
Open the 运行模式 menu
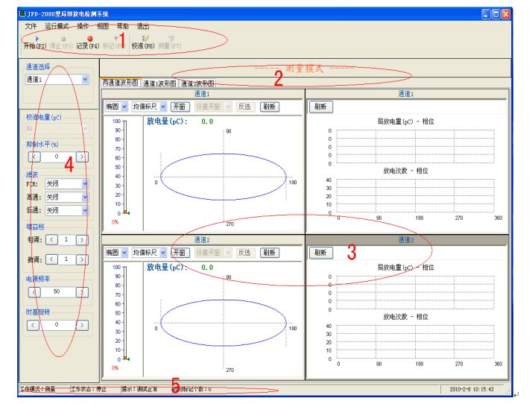point(57,26)
